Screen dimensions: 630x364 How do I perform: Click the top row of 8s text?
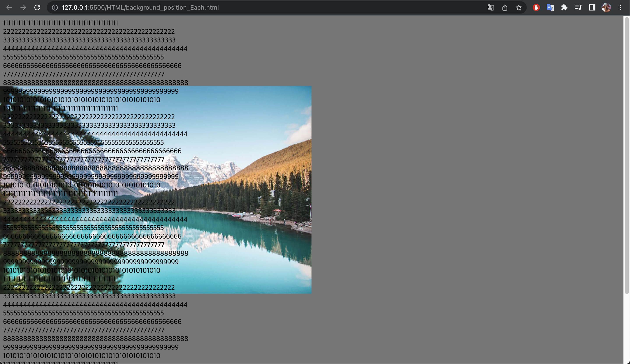coord(95,83)
